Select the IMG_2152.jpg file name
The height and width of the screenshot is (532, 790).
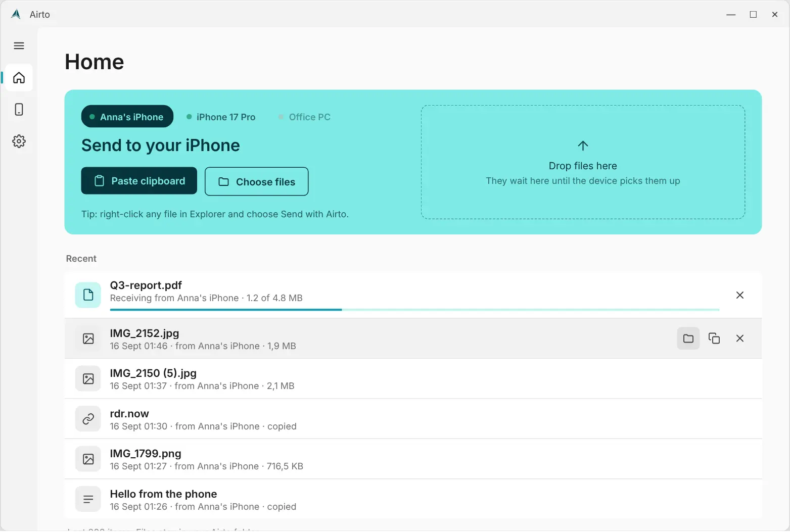pyautogui.click(x=145, y=333)
